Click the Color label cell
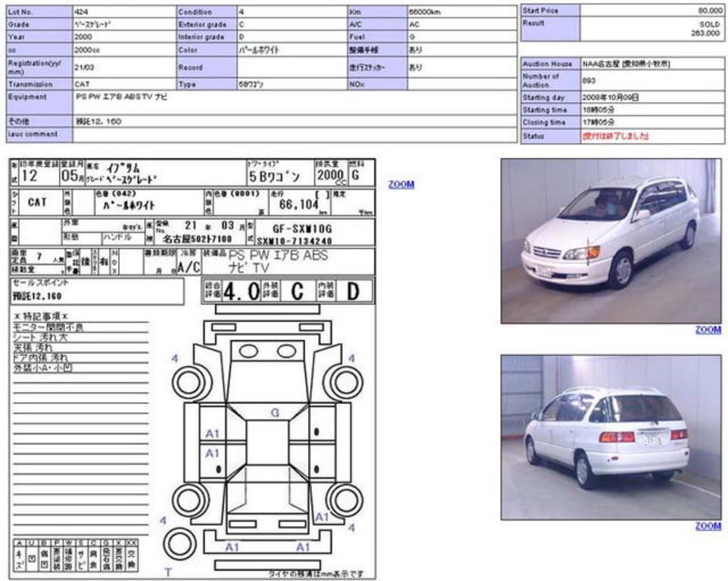Image resolution: width=728 pixels, height=581 pixels. (207, 50)
